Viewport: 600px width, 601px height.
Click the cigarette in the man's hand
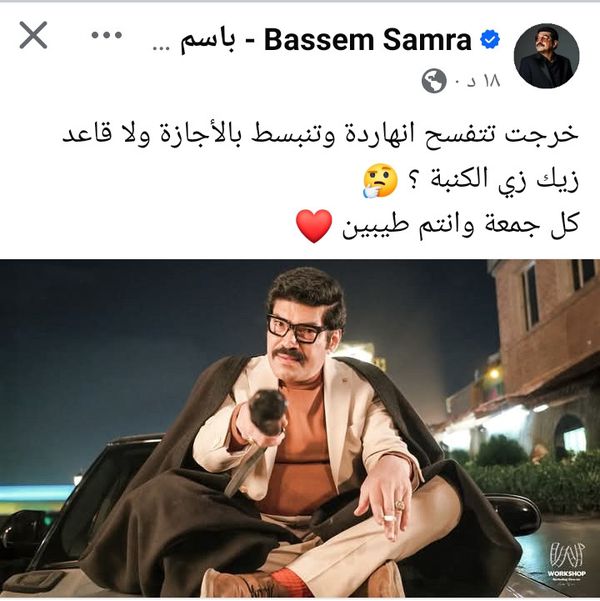pyautogui.click(x=389, y=519)
